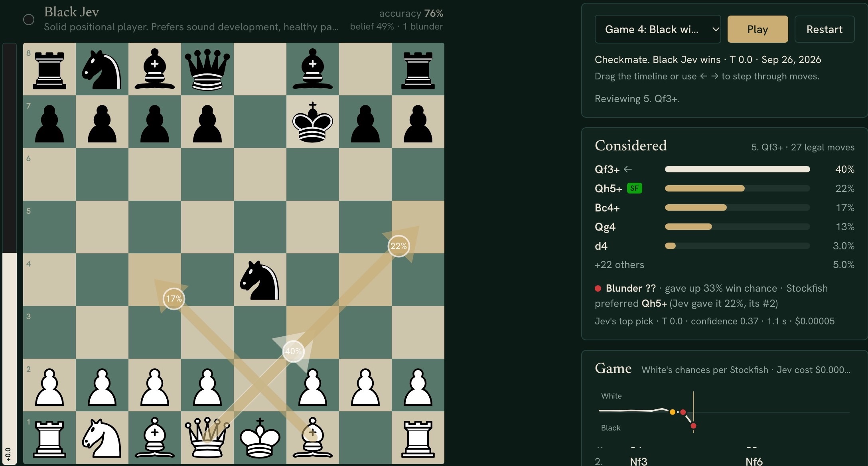Image resolution: width=868 pixels, height=466 pixels.
Task: Click the black knight on e4
Action: [260, 280]
